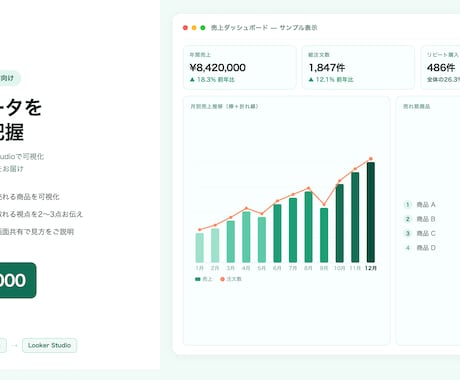Image resolution: width=460 pixels, height=380 pixels.
Task: Click the yellow dot in dashboard window header
Action: pyautogui.click(x=194, y=28)
